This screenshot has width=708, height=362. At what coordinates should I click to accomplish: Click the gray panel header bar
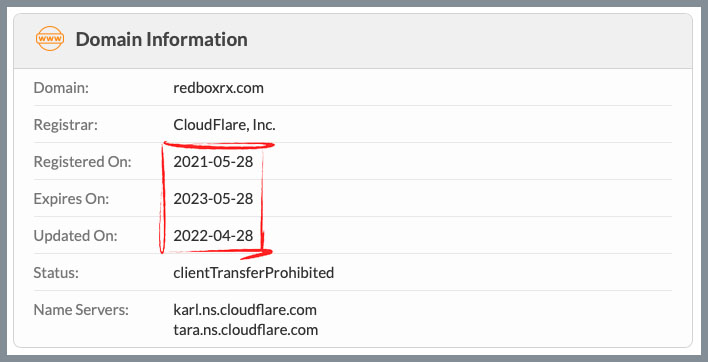pos(353,41)
